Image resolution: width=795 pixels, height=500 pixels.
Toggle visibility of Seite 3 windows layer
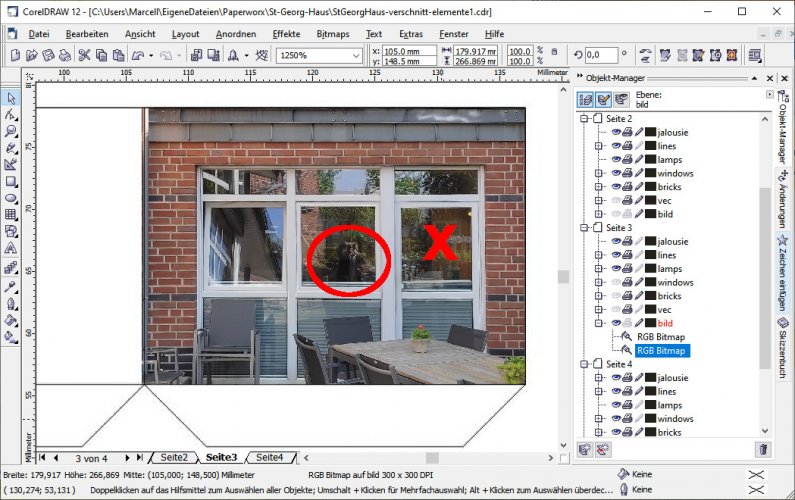(x=616, y=282)
